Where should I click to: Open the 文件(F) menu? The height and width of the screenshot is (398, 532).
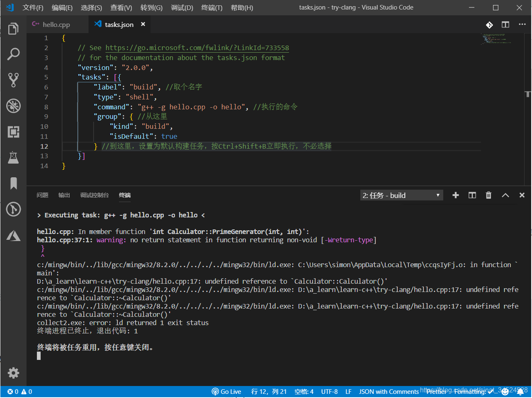33,7
